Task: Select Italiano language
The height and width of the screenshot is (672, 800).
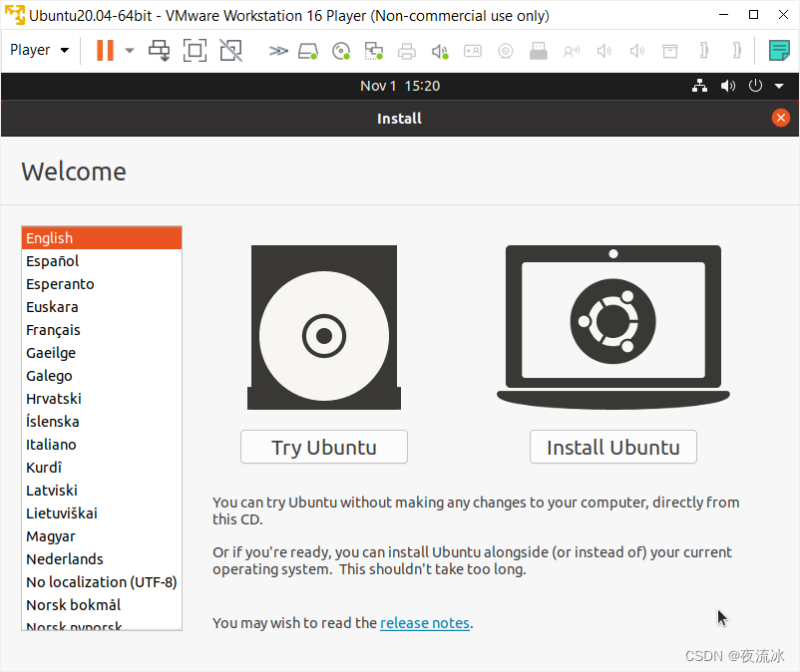Action: (102, 445)
